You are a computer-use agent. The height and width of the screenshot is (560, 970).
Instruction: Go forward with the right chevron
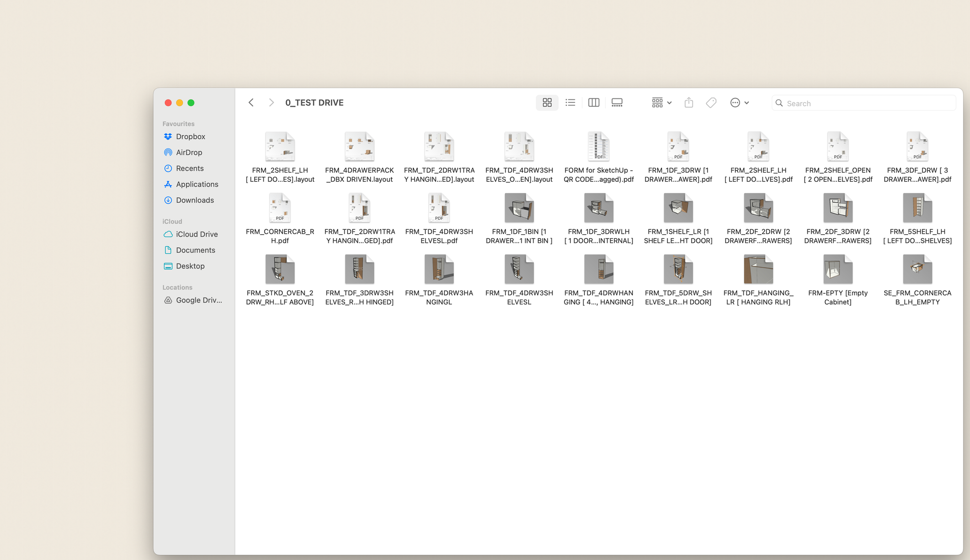[x=271, y=103]
